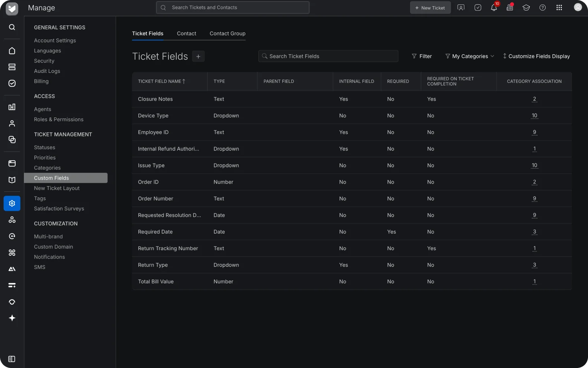Click the contact card icon in header
This screenshot has height=368, width=588.
[x=461, y=7]
